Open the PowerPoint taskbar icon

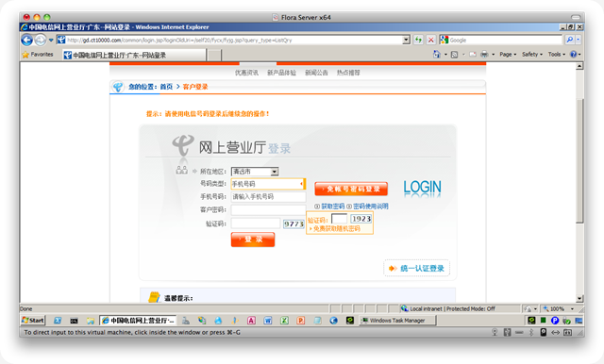[301, 320]
